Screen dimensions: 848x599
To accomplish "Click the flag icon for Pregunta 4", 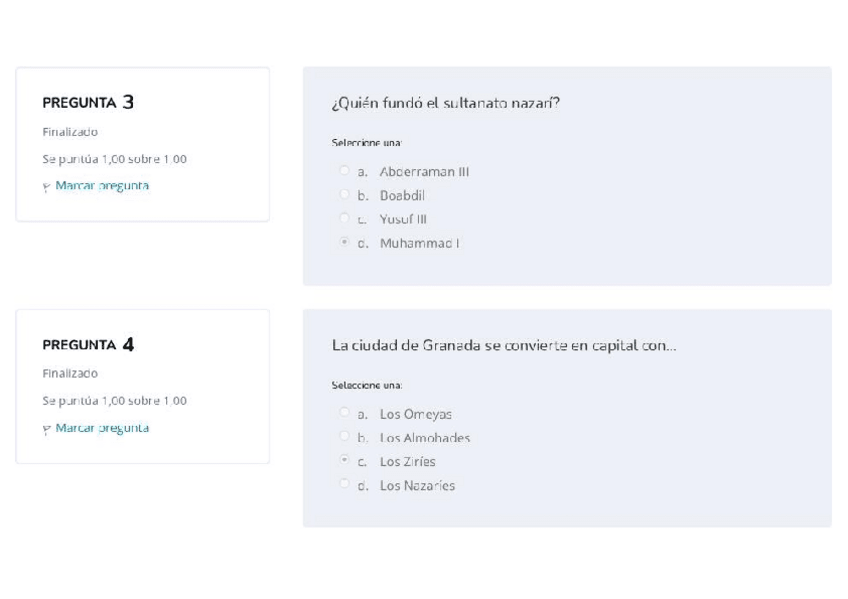I will tap(47, 428).
